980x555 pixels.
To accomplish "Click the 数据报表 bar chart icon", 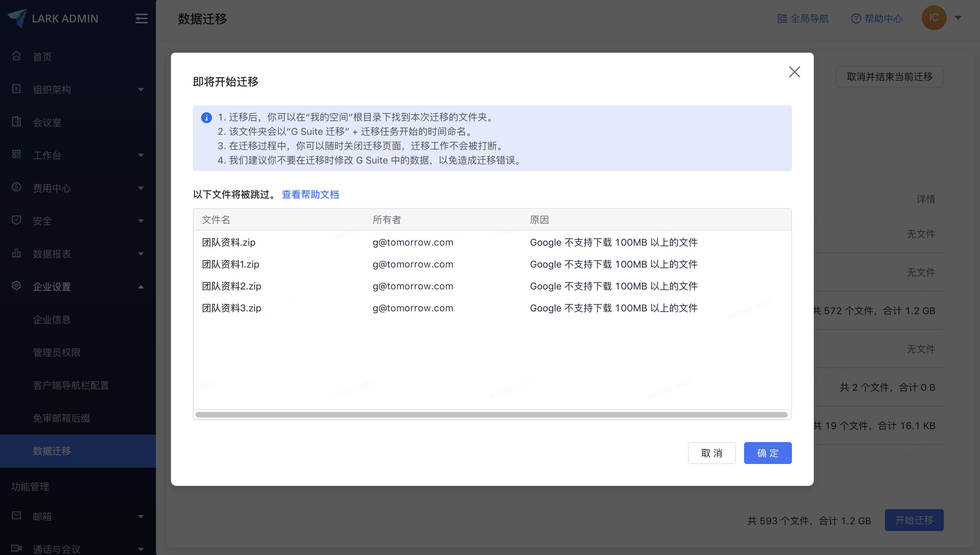I will pyautogui.click(x=16, y=253).
